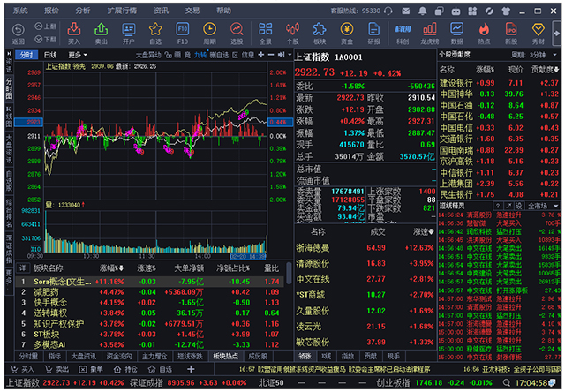This screenshot has width=565, height=392.
Task: Open the 龙虎榜 bar chart icon
Action: [430, 34]
